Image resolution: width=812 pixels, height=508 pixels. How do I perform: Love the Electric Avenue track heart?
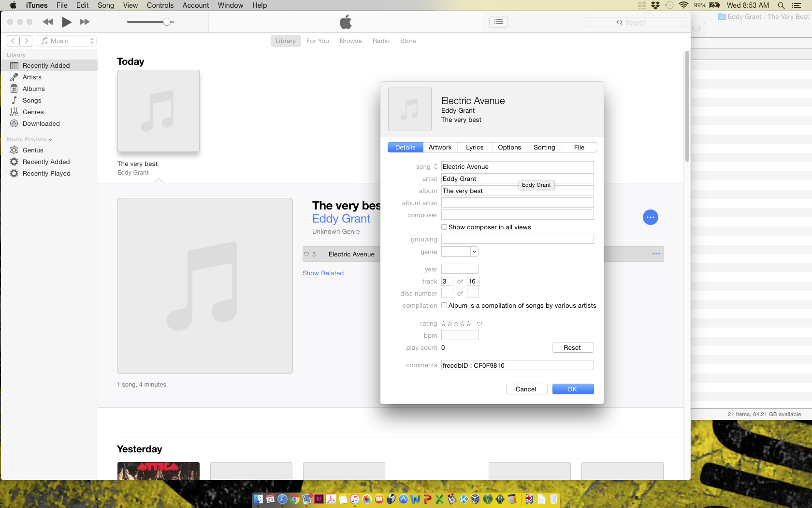(306, 254)
